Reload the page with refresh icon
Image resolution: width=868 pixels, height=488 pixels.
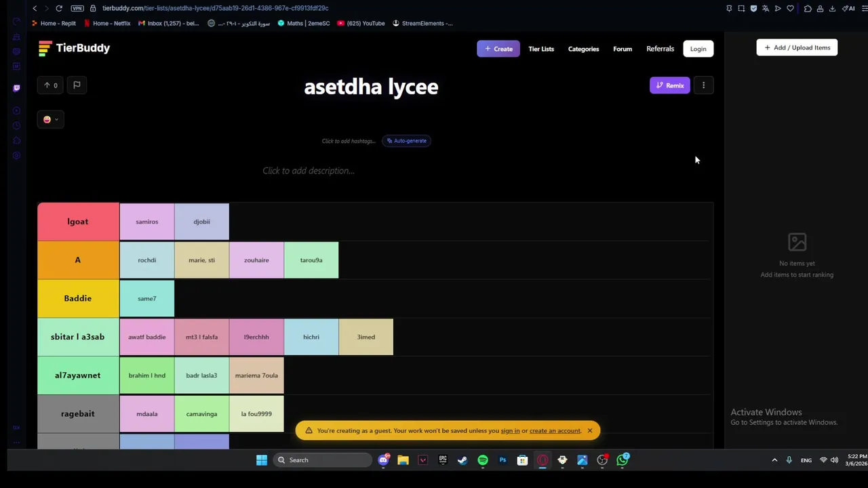[x=59, y=8]
